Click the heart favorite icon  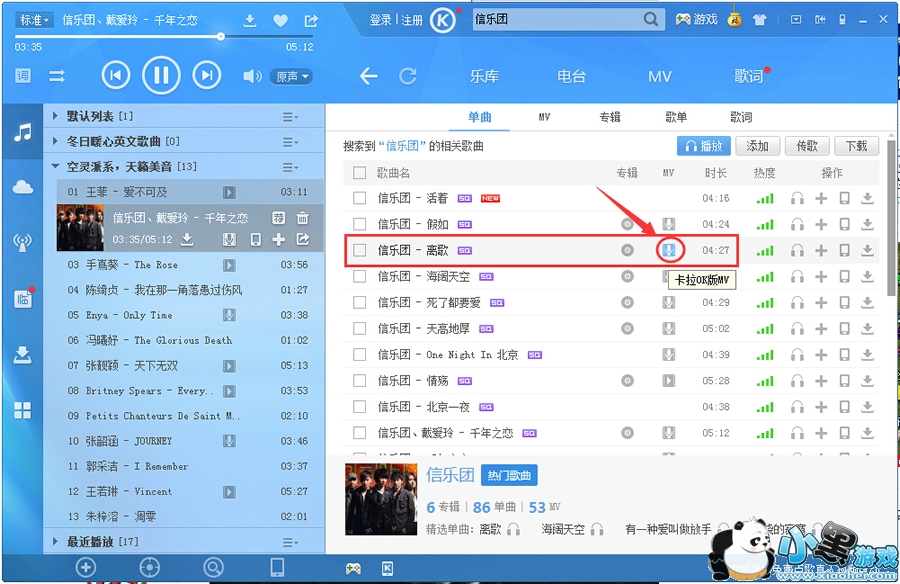(x=280, y=21)
